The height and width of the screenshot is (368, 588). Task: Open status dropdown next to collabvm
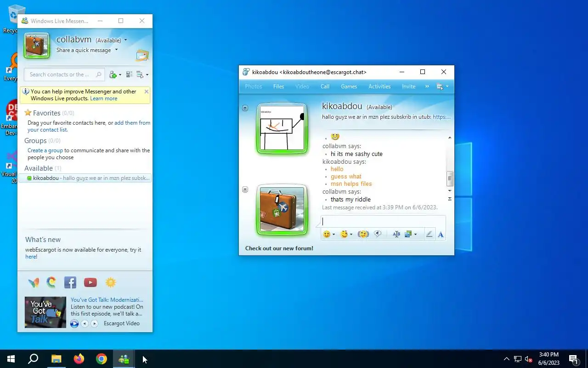pyautogui.click(x=125, y=40)
